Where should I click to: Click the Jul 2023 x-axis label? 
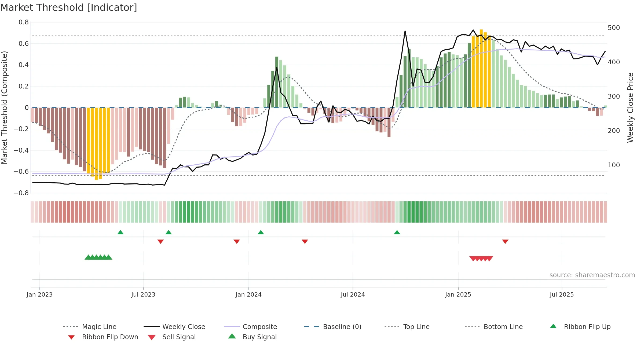143,294
